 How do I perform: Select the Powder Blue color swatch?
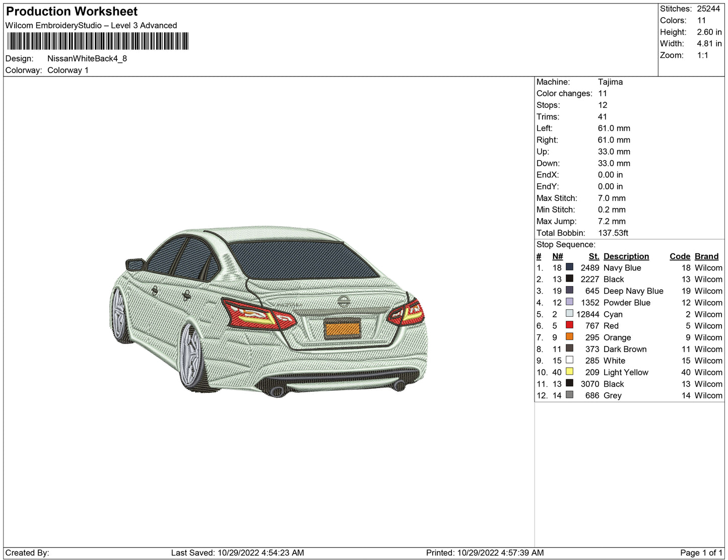point(569,302)
